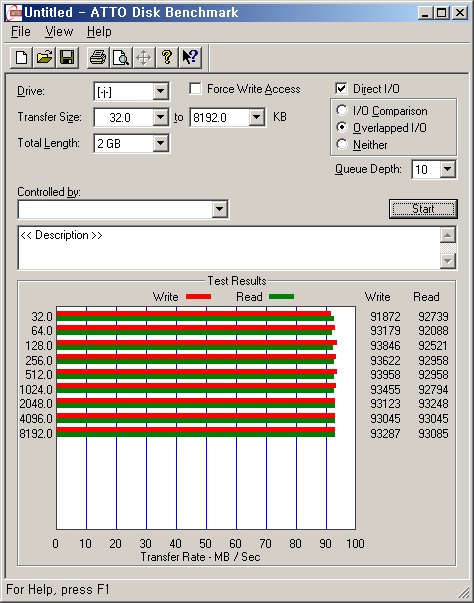Click the Description scrollbar down arrow
474x603 pixels.
tap(448, 261)
